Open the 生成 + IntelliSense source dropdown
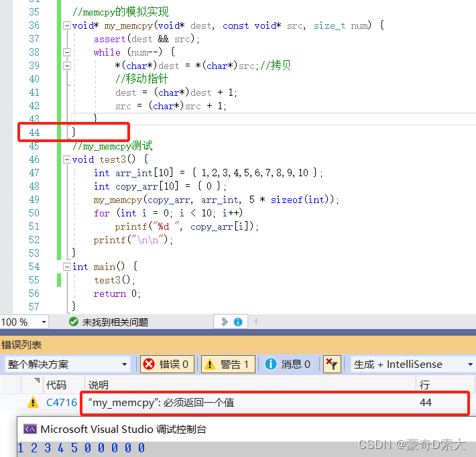This screenshot has height=457, width=476. 412,364
